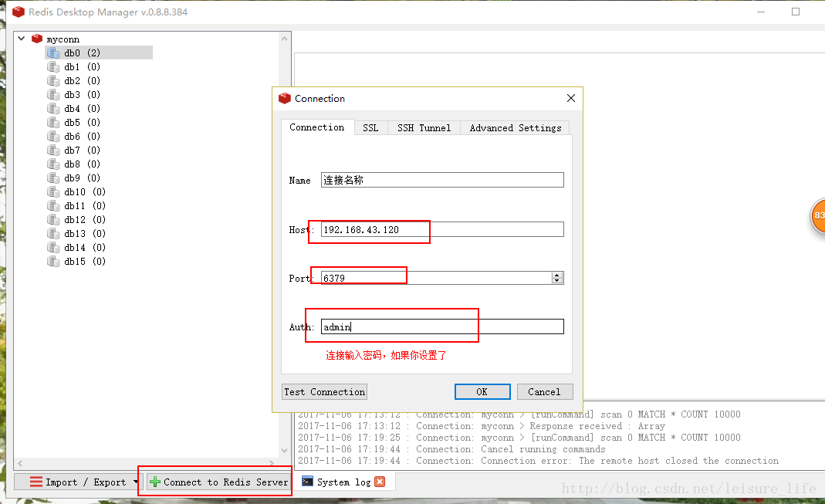Click the Test Connection button
Viewport: 825px width, 504px height.
tap(325, 392)
